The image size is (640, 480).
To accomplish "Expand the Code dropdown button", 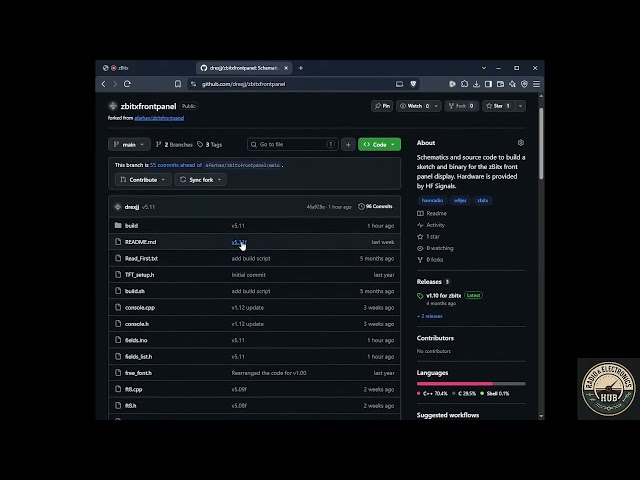I will 380,144.
